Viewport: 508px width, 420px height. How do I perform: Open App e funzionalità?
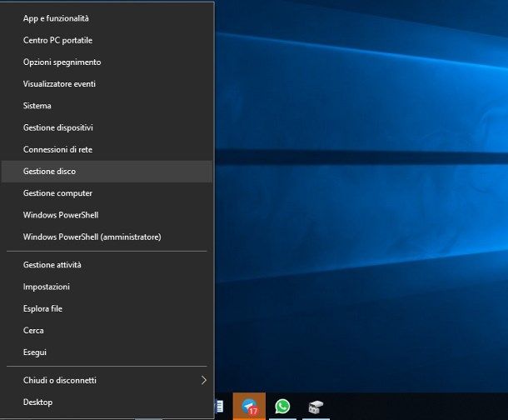(x=107, y=18)
